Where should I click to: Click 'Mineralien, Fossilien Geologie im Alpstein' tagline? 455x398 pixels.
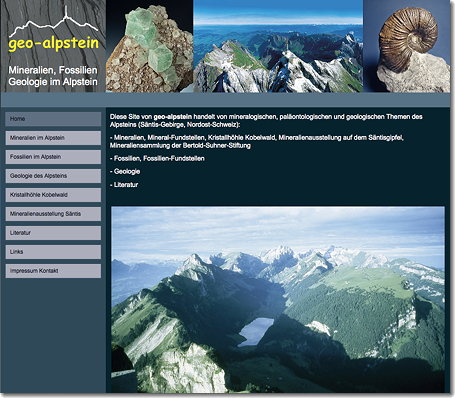(53, 76)
